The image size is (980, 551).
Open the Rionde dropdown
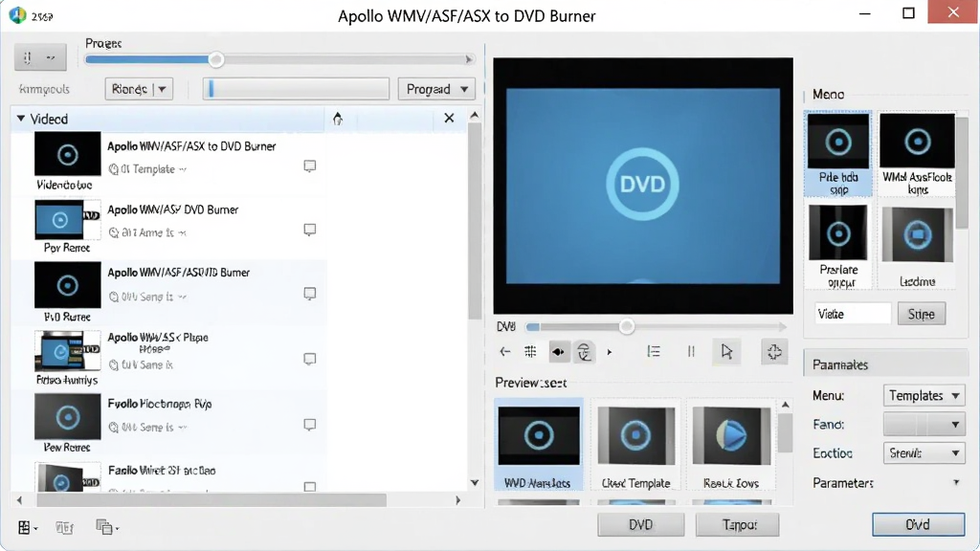tap(139, 89)
